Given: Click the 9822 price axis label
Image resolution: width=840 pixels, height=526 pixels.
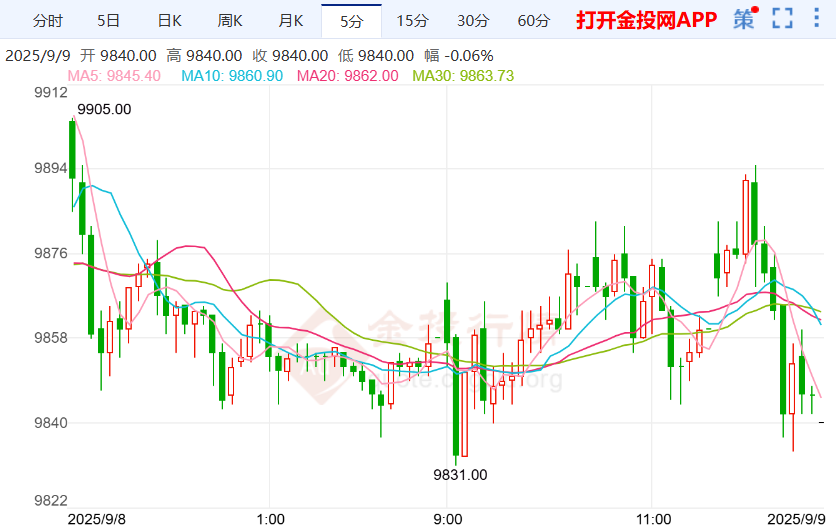Looking at the screenshot, I should tap(51, 501).
